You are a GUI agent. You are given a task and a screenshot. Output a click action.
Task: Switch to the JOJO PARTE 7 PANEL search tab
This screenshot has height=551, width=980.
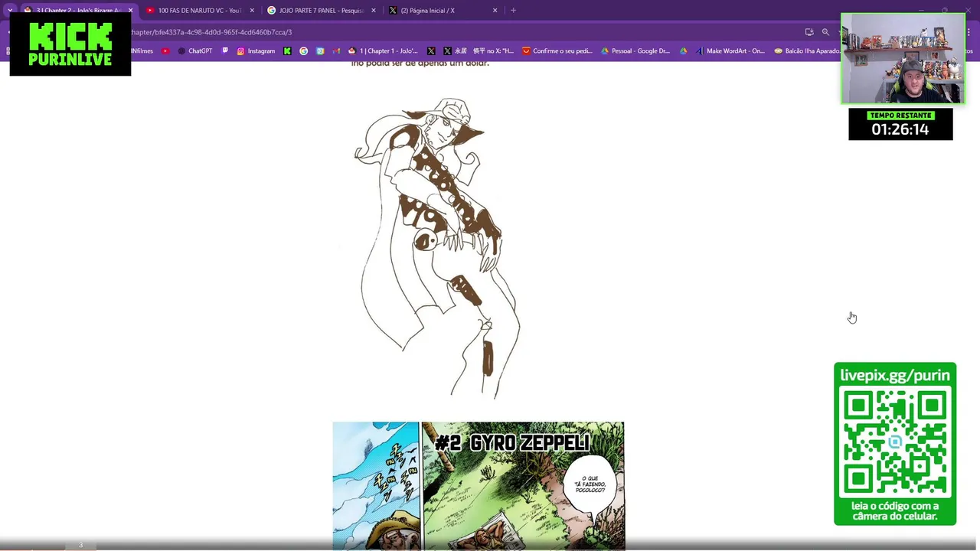321,11
